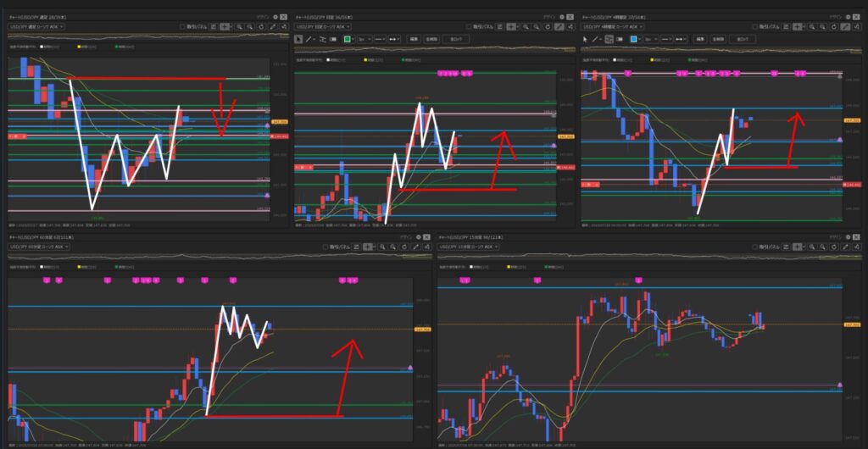
Task: Open the USD/JPY 日足 symbol dropdown
Action: (x=323, y=26)
